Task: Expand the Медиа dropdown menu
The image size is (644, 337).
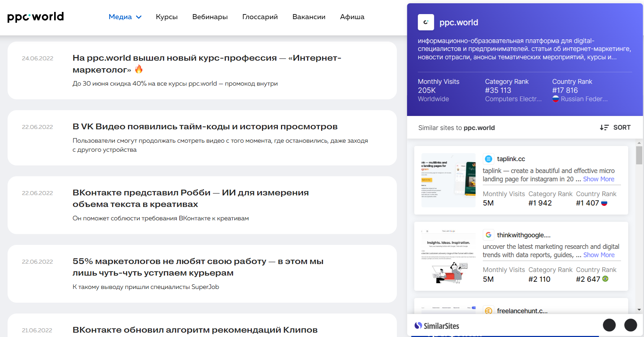Action: (125, 17)
